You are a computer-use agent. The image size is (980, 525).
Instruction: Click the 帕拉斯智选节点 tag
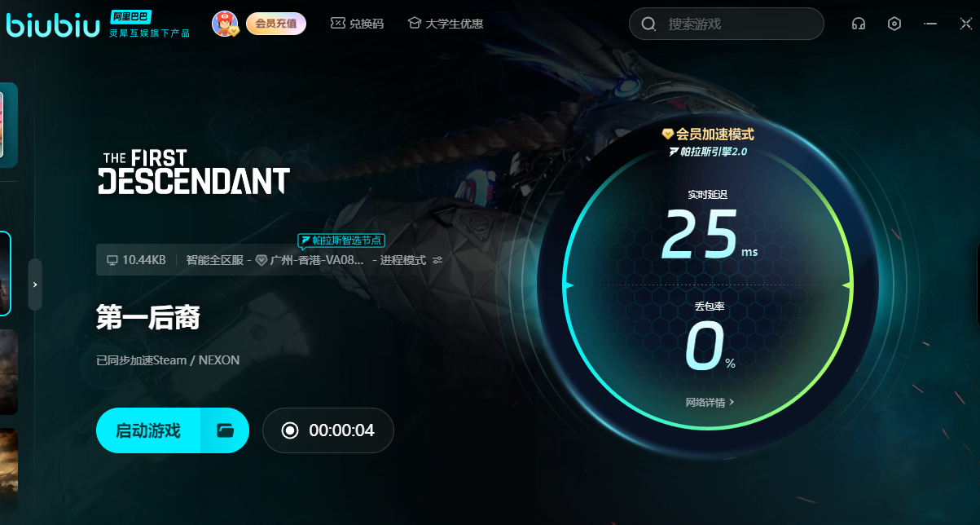(341, 240)
